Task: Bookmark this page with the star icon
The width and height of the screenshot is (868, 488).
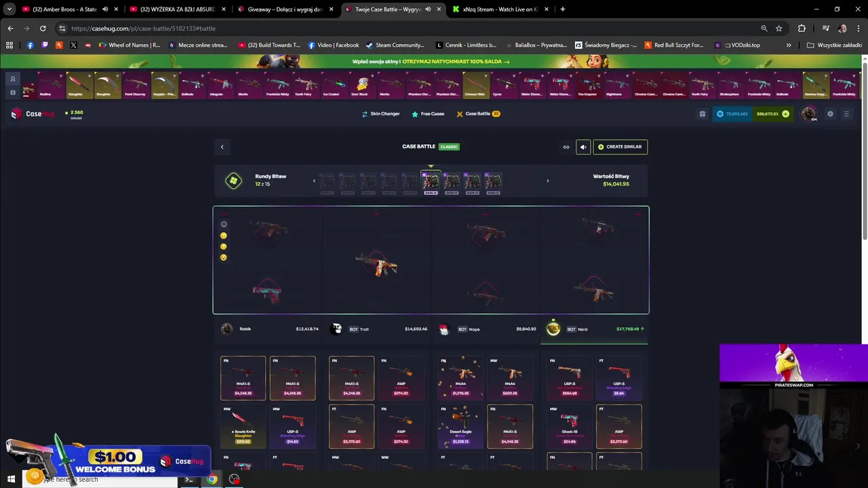Action: pyautogui.click(x=778, y=28)
